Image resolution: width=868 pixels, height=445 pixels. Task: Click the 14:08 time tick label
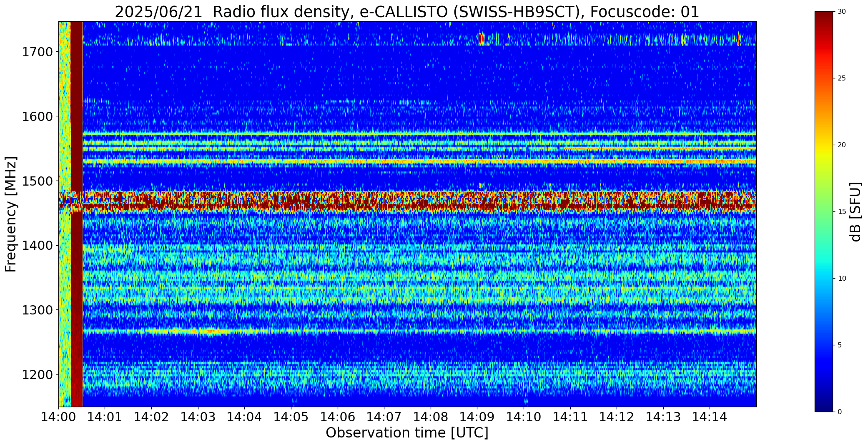click(x=431, y=417)
